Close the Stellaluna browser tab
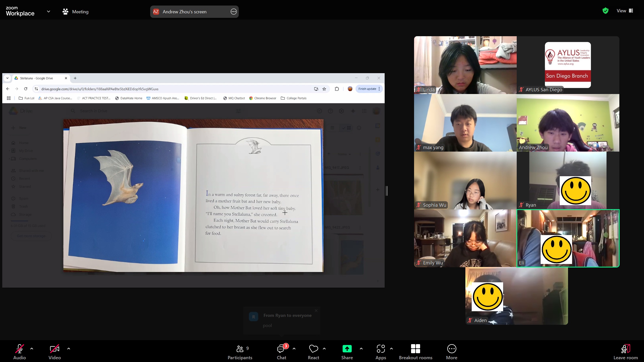Image resolution: width=644 pixels, height=362 pixels. [66, 78]
